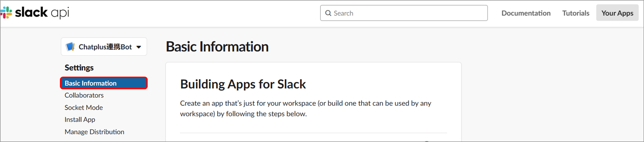Image resolution: width=644 pixels, height=142 pixels.
Task: Click the slack wordmark in header
Action: tap(31, 12)
